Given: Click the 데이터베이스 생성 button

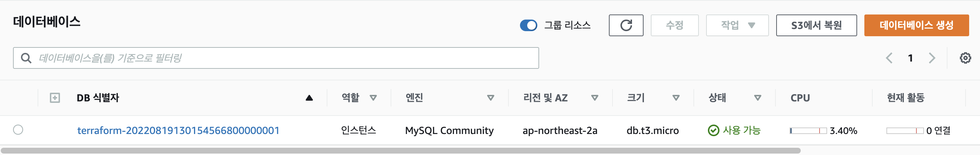Looking at the screenshot, I should [916, 25].
